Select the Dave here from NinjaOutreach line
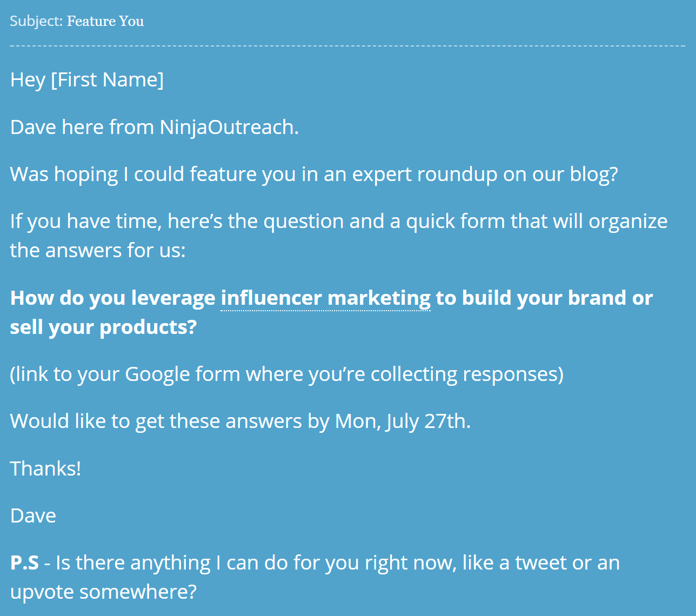 [155, 127]
